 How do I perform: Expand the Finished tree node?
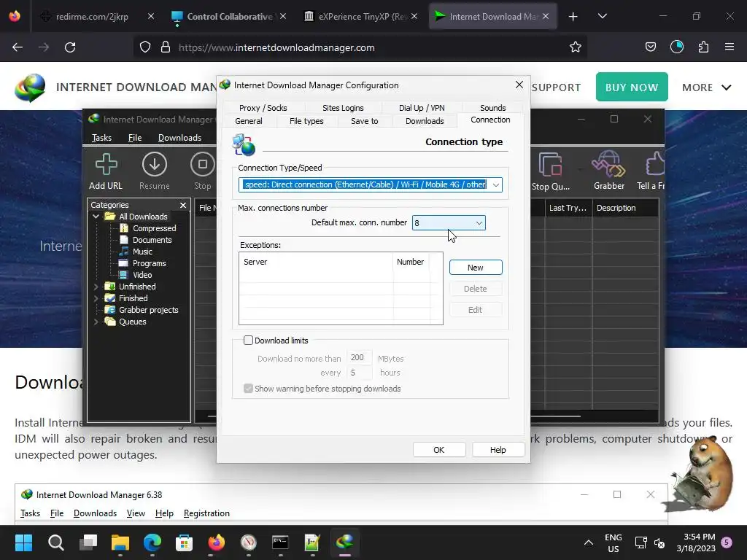[96, 298]
